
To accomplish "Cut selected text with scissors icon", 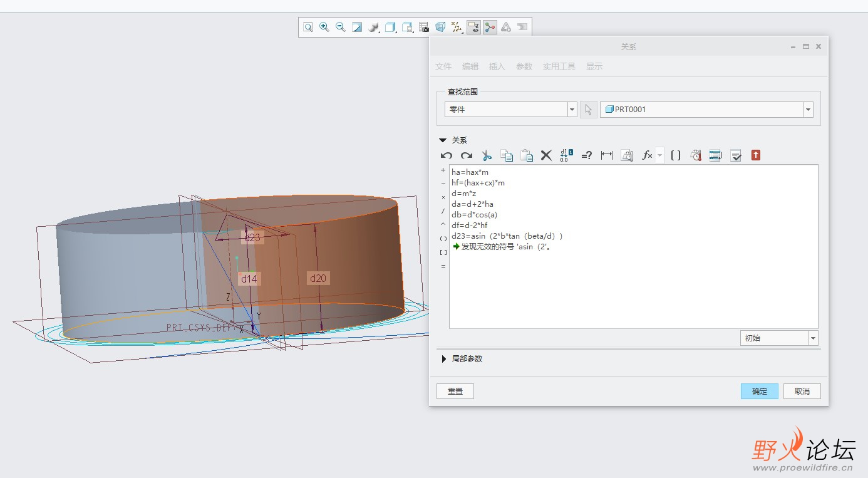I will pos(487,155).
